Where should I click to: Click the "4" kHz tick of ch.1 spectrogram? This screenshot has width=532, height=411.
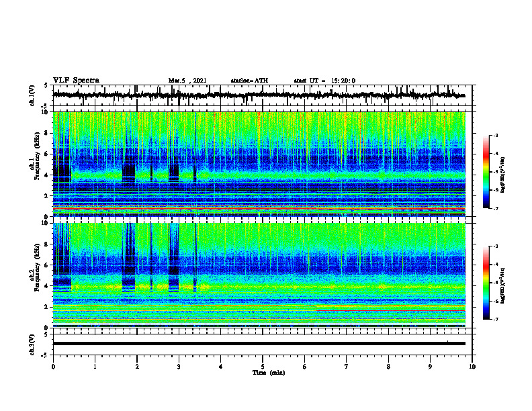click(x=47, y=175)
